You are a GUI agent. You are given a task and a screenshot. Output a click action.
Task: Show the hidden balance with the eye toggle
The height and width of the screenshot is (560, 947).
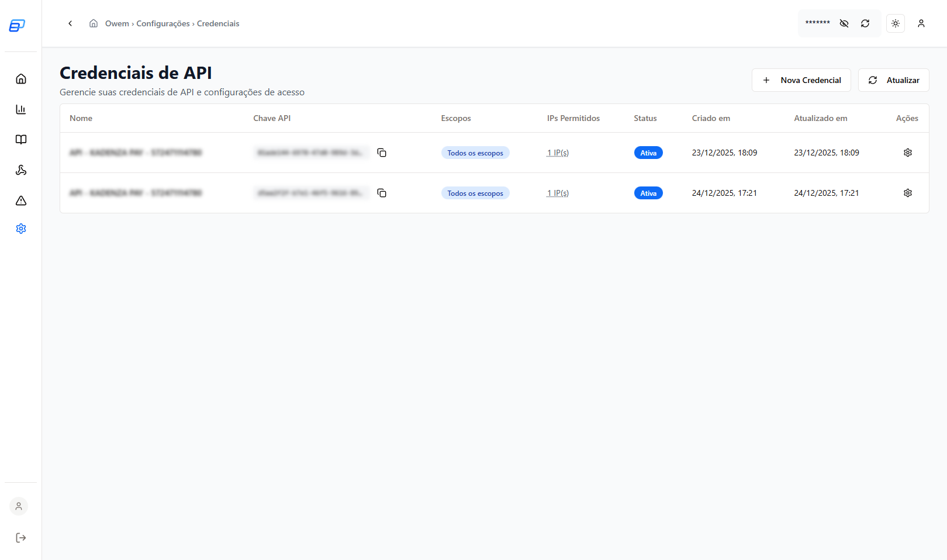[844, 23]
